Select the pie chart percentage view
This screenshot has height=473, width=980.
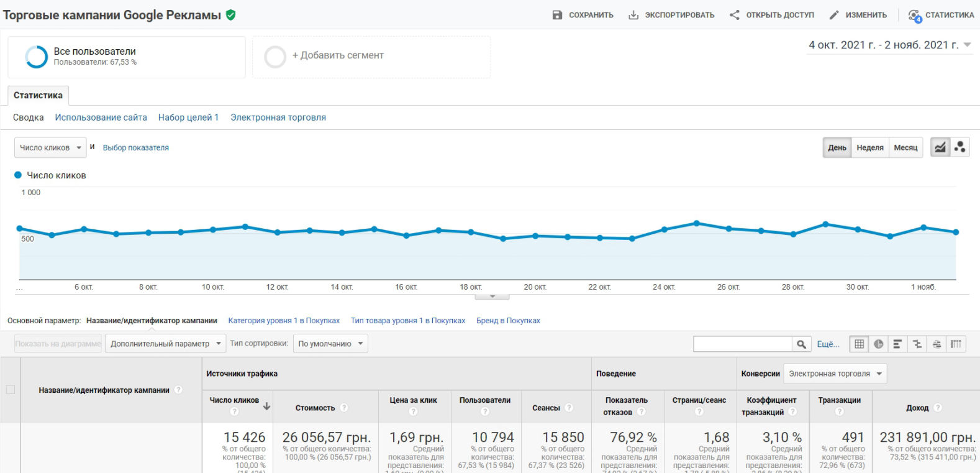(x=878, y=344)
